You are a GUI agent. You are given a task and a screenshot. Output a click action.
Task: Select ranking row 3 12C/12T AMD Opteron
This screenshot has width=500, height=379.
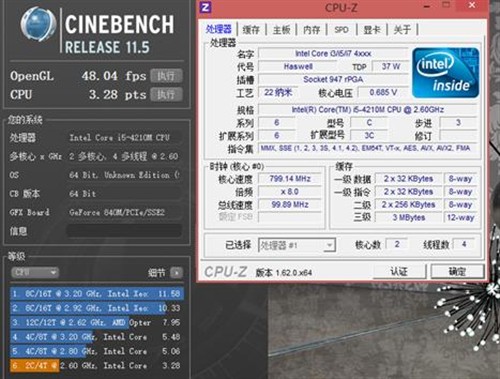[x=97, y=322]
